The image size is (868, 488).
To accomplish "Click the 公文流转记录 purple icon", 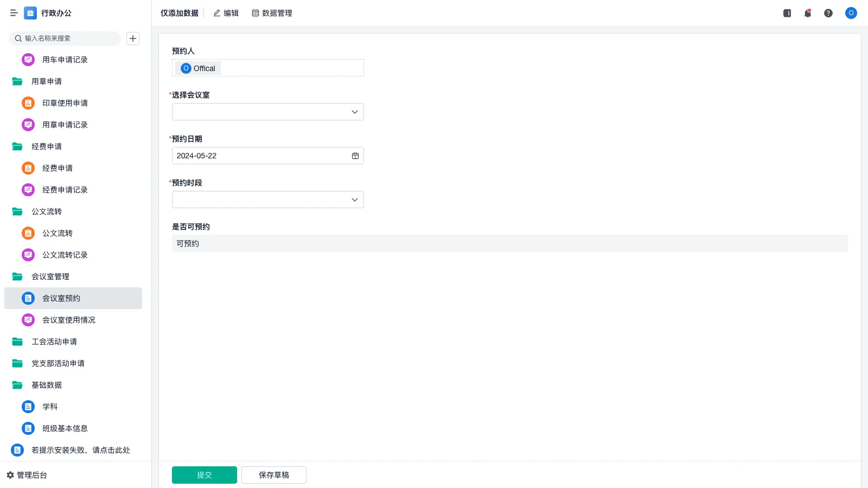I will point(28,255).
